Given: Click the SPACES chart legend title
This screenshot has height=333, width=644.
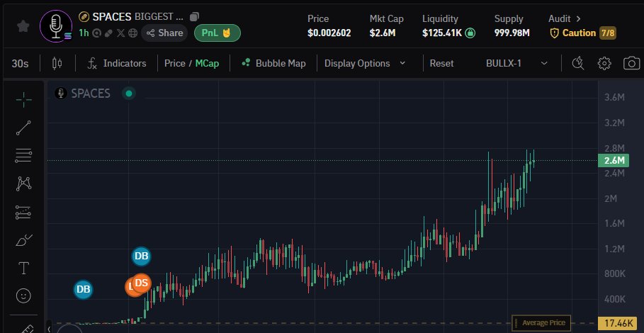Looking at the screenshot, I should (x=91, y=94).
